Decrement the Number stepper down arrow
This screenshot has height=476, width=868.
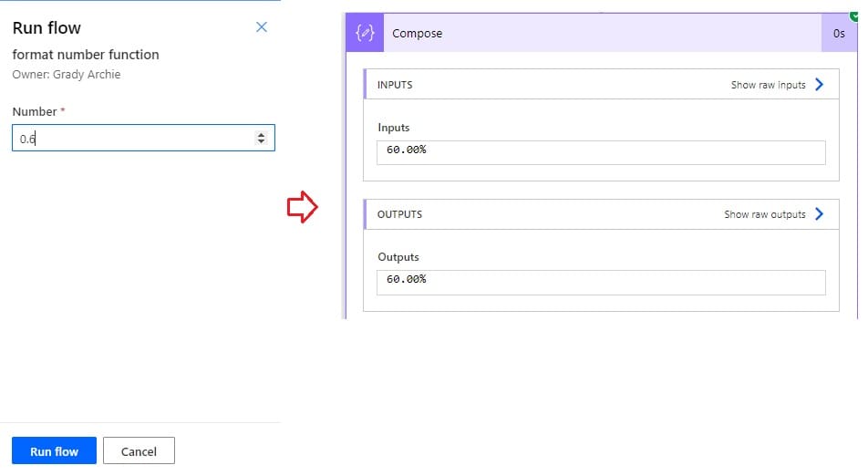point(261,141)
